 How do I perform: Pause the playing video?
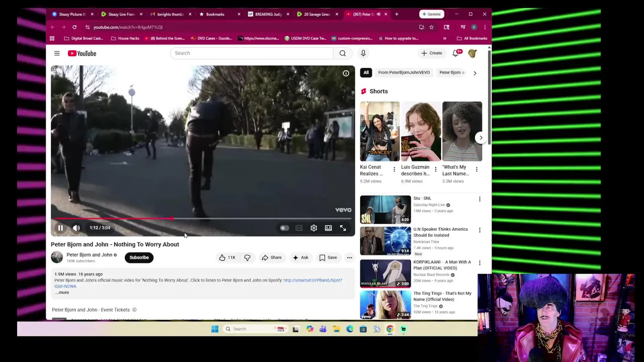pos(60,228)
